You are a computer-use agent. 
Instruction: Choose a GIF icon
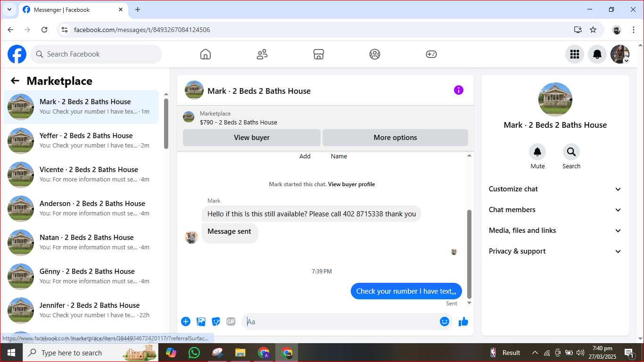(x=231, y=321)
